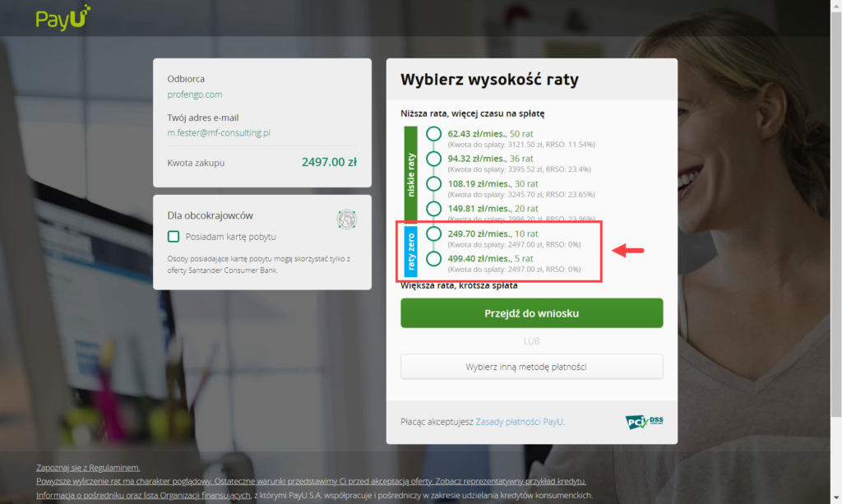Click the globe icon for foreigners

(347, 219)
